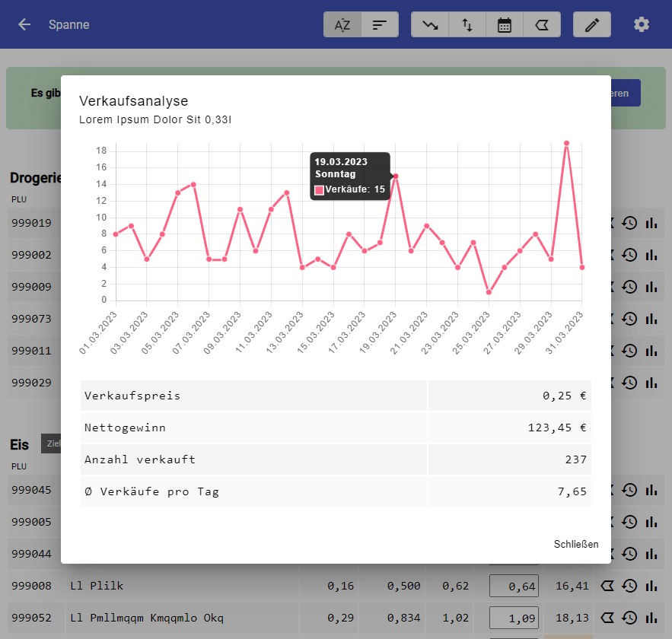Image resolution: width=672 pixels, height=639 pixels.
Task: Open history icon for row 999005
Action: 629,522
